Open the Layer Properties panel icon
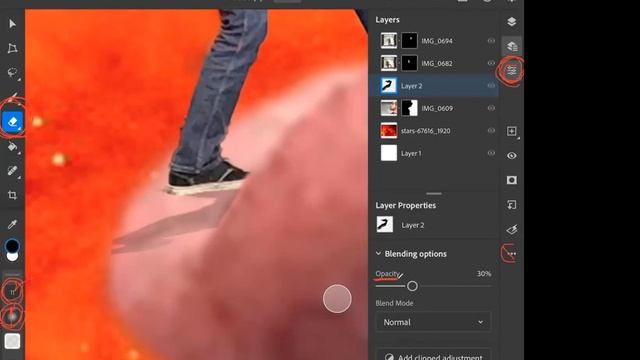 (511, 71)
